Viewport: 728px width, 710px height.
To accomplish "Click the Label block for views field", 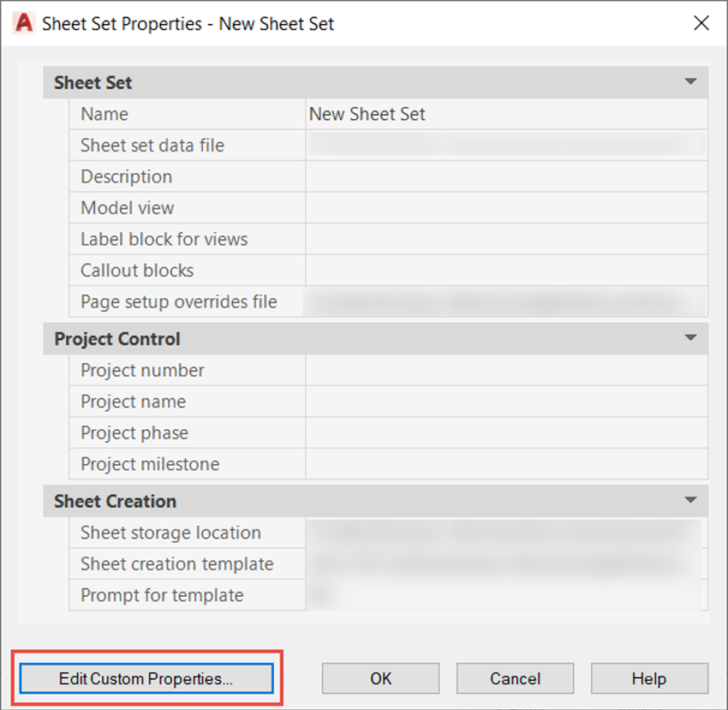I will [505, 239].
